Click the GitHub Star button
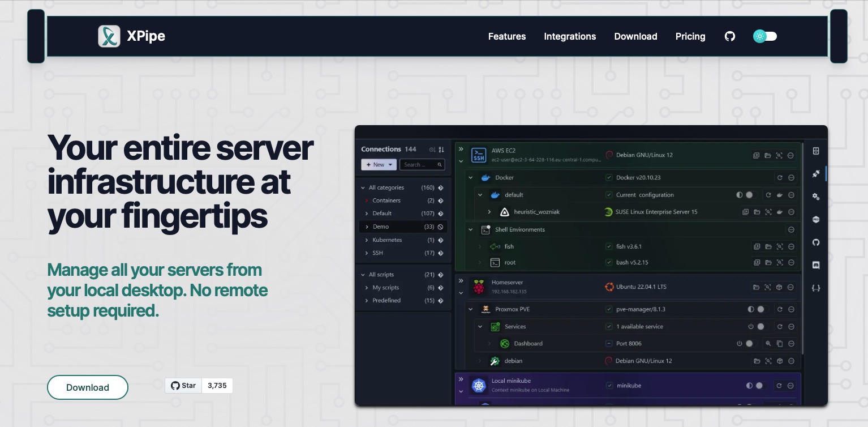Screen dimensions: 868x427 point(183,386)
